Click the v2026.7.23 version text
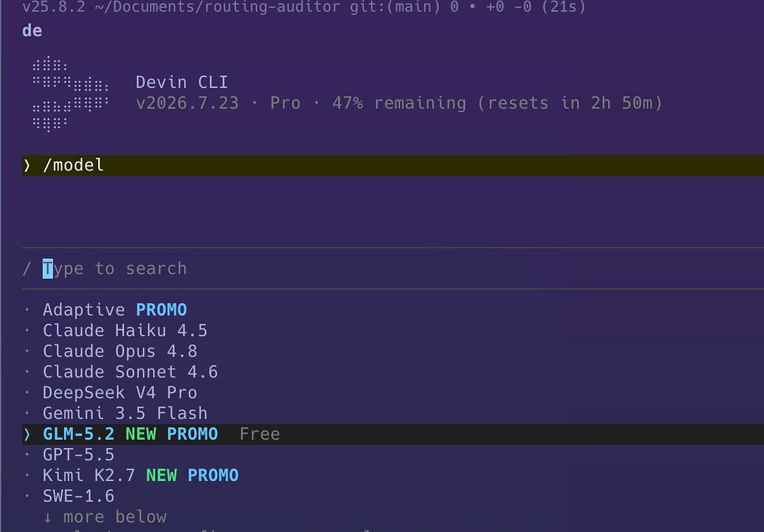The height and width of the screenshot is (532, 764). pyautogui.click(x=187, y=103)
